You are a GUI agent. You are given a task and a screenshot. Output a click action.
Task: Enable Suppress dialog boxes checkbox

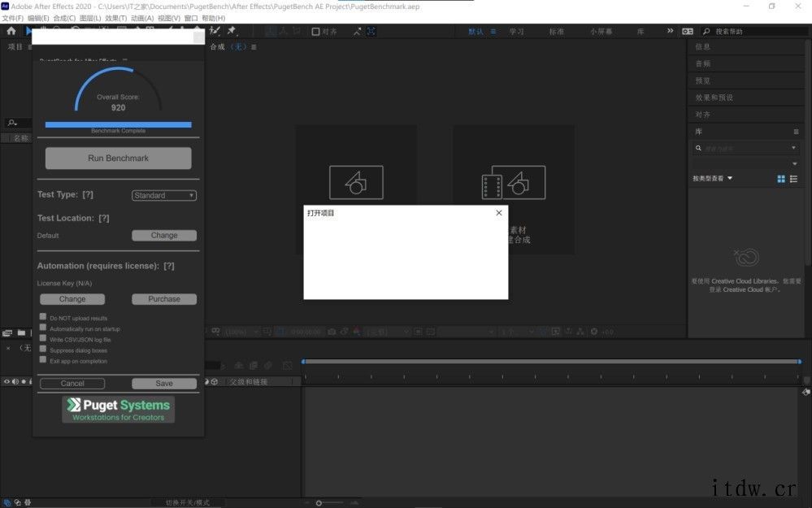43,349
